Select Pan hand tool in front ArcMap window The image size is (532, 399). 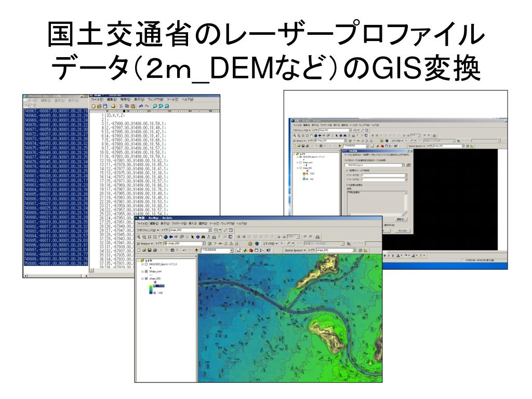(x=160, y=237)
